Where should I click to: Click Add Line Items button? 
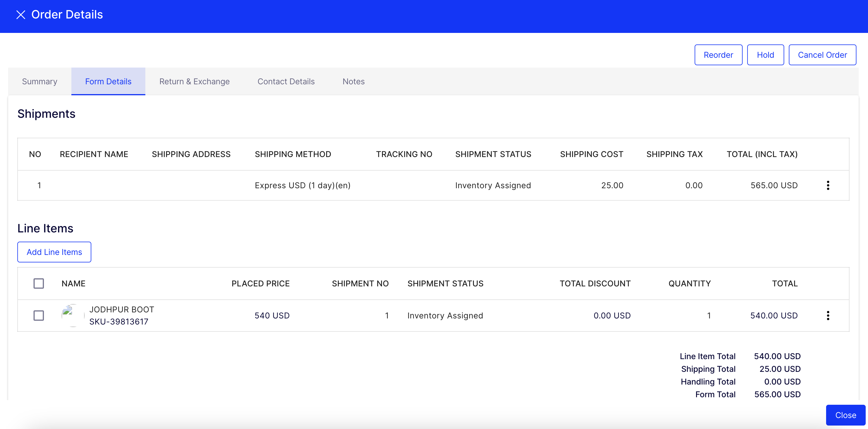[x=54, y=252]
